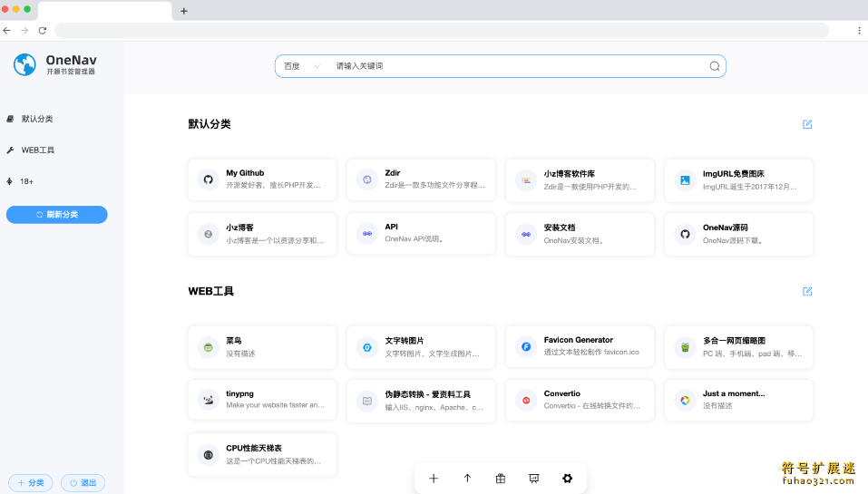Click the 伪静态转换 bookmark icon

[x=367, y=401]
